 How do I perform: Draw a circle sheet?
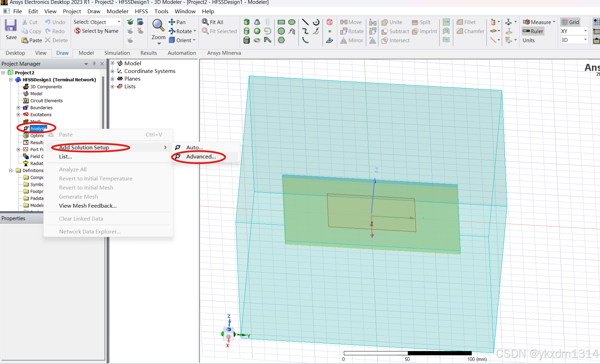tap(281, 31)
